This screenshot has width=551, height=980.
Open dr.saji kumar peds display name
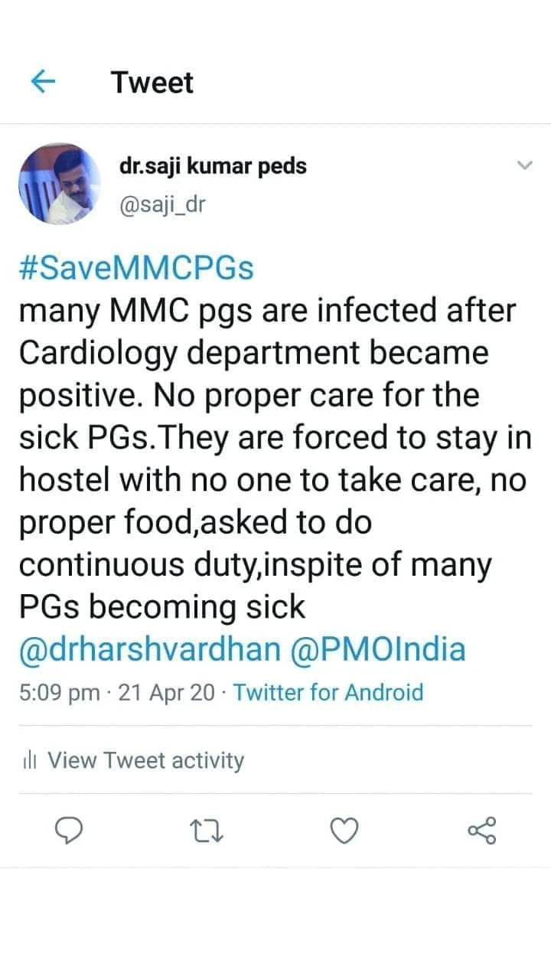[x=213, y=165]
